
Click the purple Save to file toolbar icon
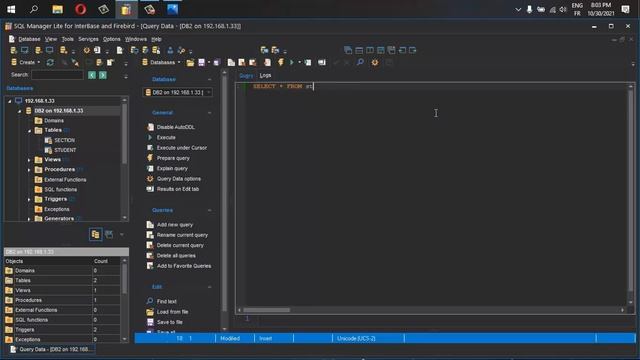click(x=201, y=62)
